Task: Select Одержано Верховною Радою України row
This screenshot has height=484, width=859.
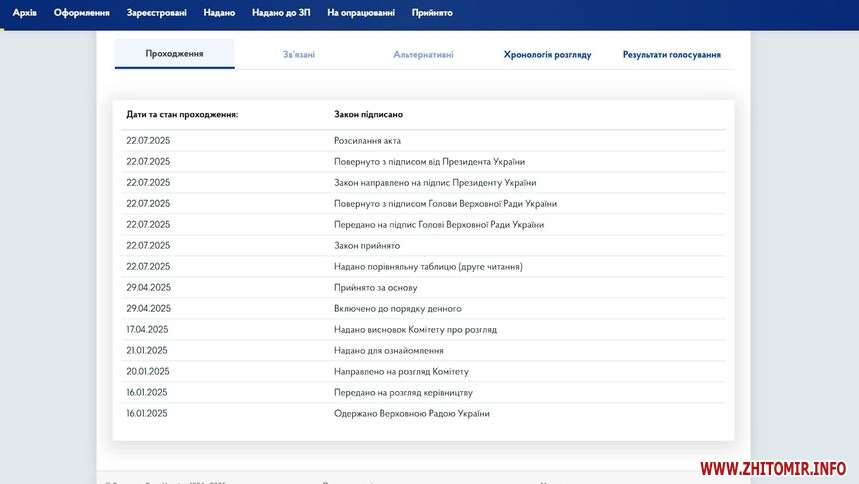Action: (x=411, y=414)
